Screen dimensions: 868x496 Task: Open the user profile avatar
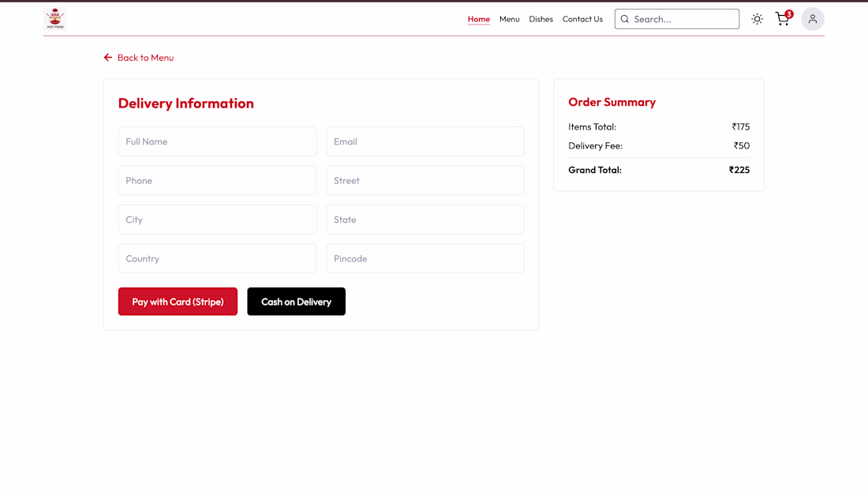click(x=812, y=19)
